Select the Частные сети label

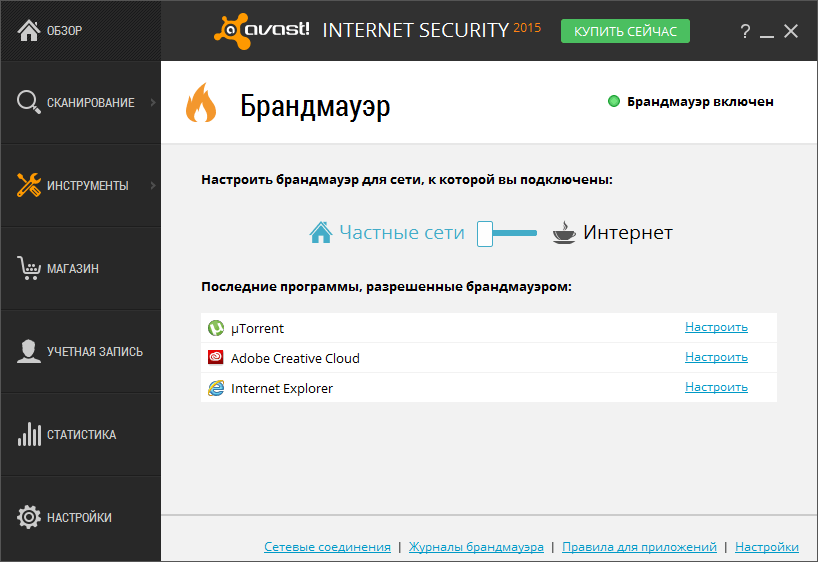click(x=402, y=232)
